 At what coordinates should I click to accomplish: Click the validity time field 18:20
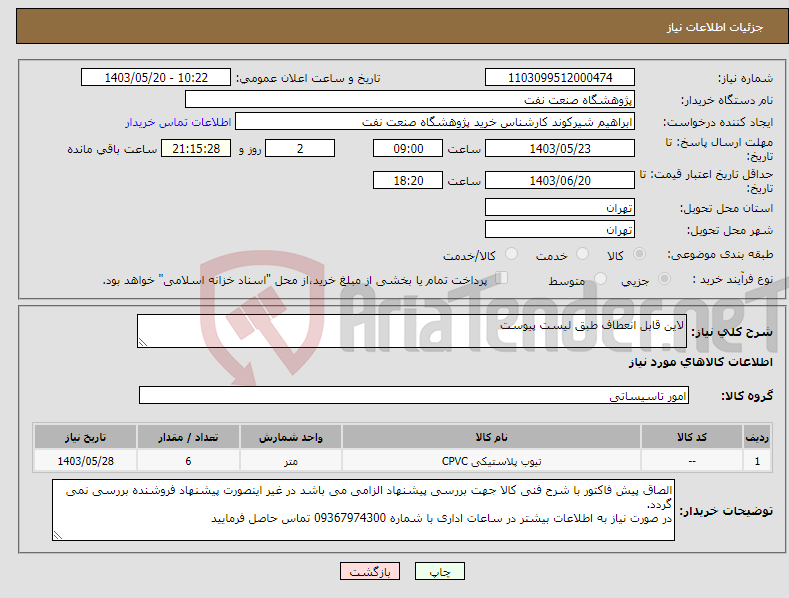pos(408,180)
